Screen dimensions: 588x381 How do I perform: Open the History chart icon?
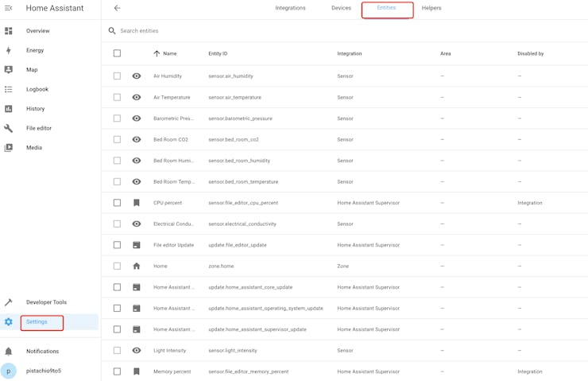click(9, 109)
